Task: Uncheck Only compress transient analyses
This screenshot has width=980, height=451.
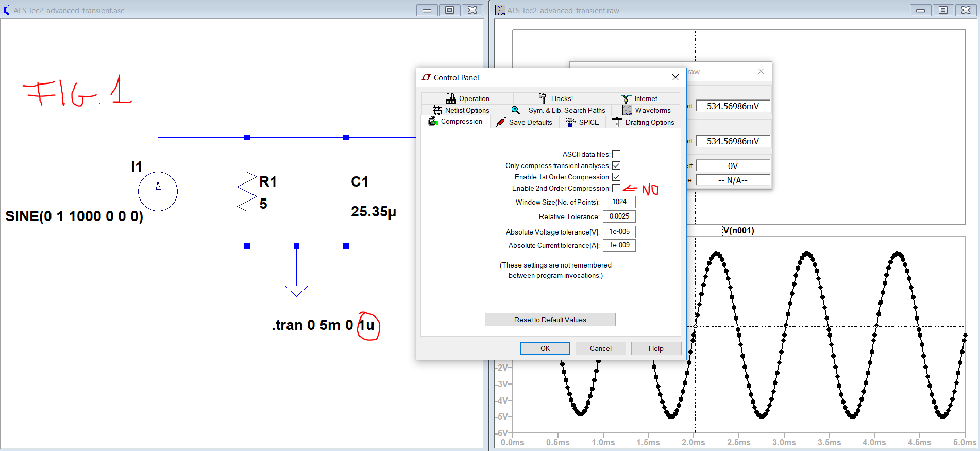Action: tap(616, 165)
